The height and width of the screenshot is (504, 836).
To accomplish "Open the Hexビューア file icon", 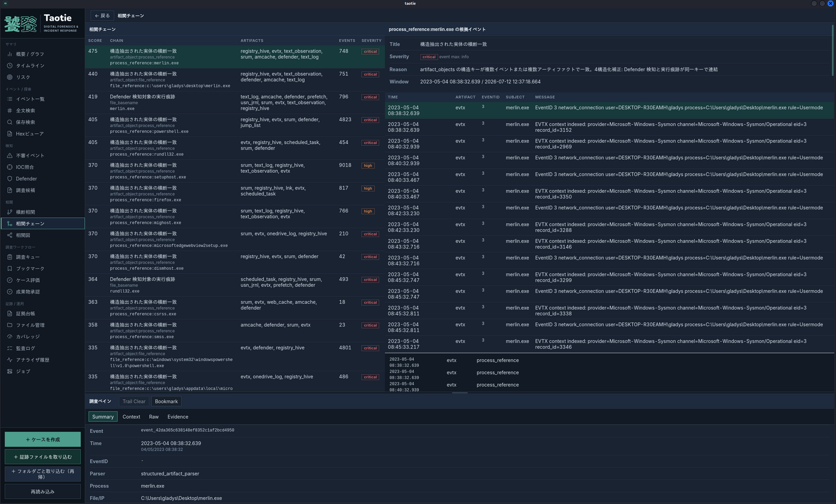I will (x=9, y=133).
